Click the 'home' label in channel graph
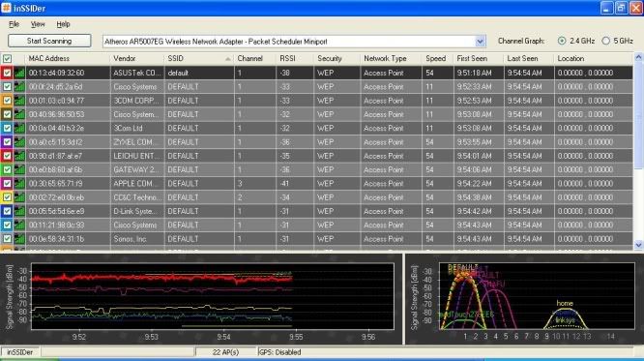 [565, 303]
